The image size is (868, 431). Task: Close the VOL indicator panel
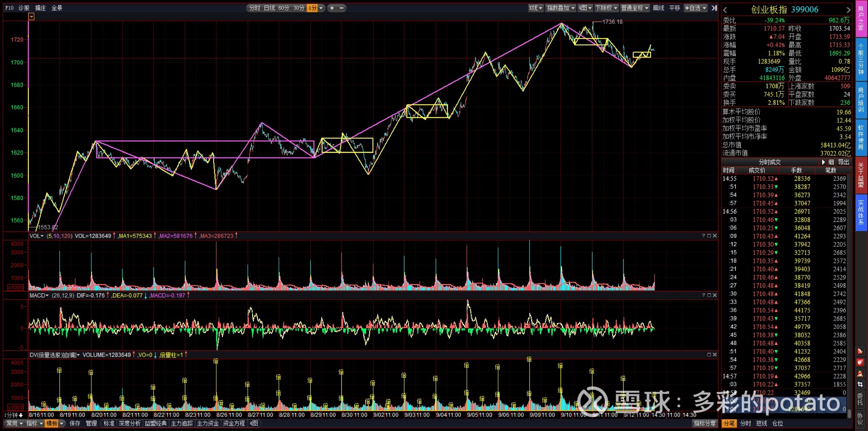[x=715, y=236]
